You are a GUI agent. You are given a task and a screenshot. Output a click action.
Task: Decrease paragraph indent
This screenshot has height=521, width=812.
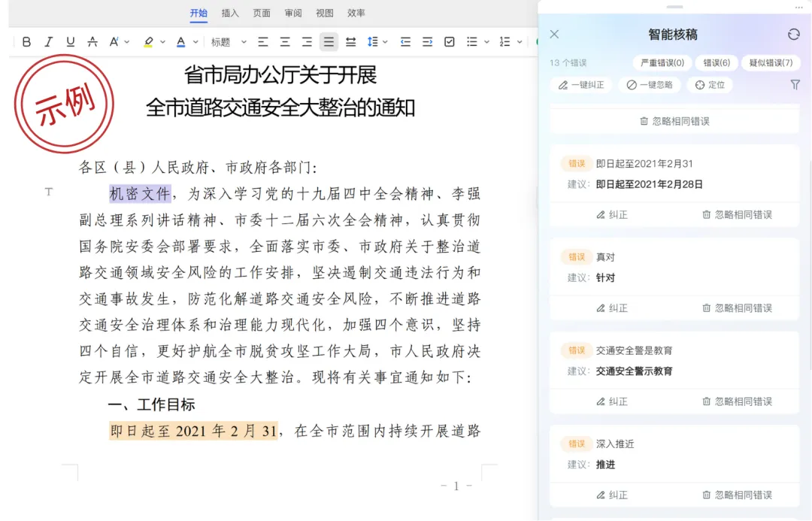(405, 42)
